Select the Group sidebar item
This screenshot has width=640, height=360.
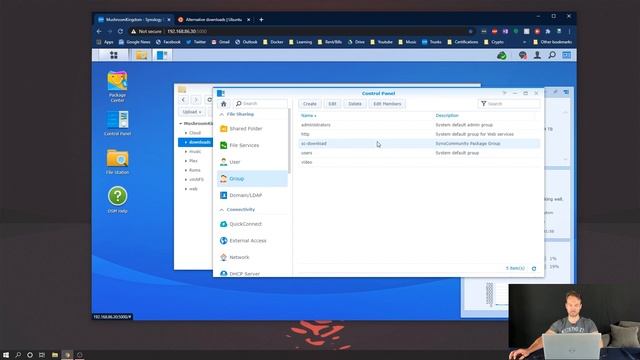click(253, 179)
